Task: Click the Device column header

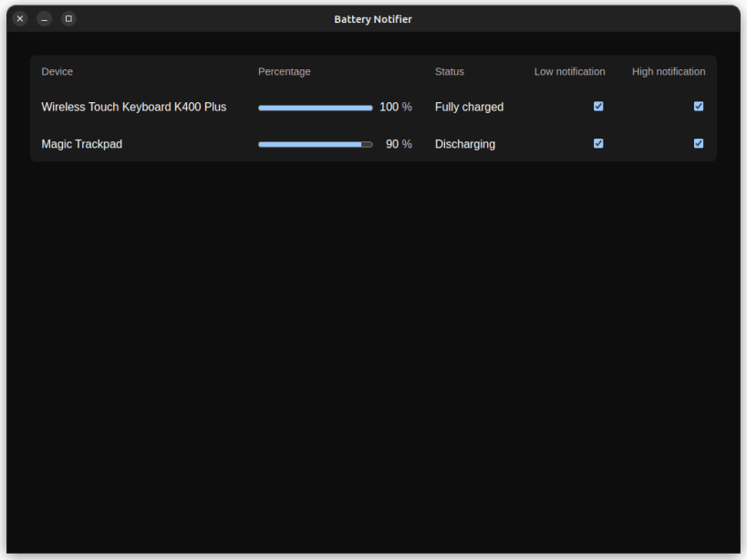Action: pyautogui.click(x=57, y=71)
